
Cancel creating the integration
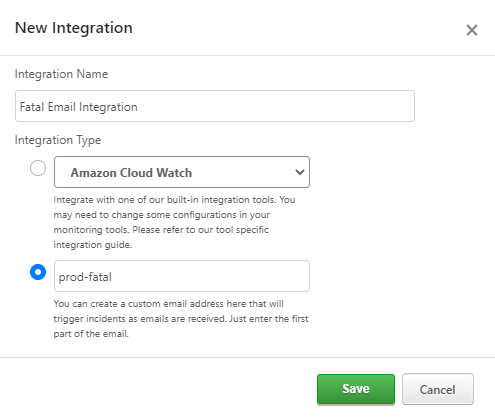coord(438,389)
